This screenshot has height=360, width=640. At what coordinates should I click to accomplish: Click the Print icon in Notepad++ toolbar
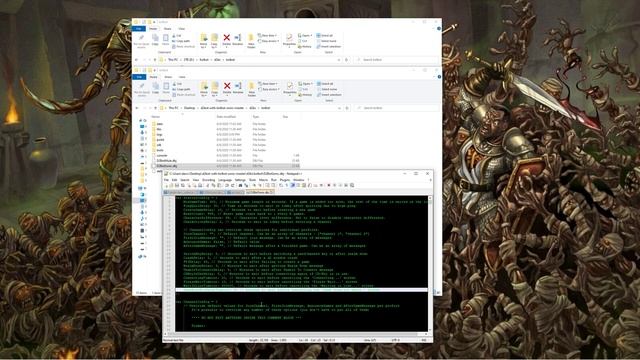(x=200, y=185)
